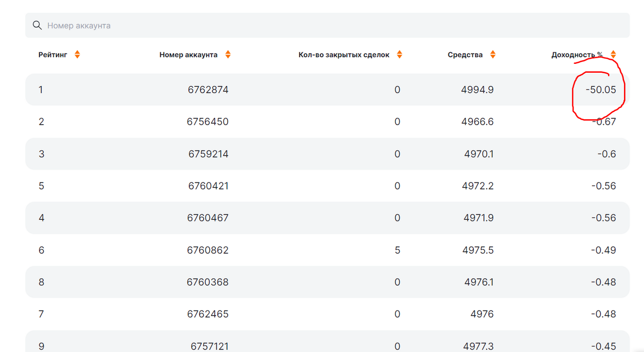Viewport: 644px width, 352px height.
Task: Click sort arrows next to Номер аккаунта header
Action: tap(228, 55)
